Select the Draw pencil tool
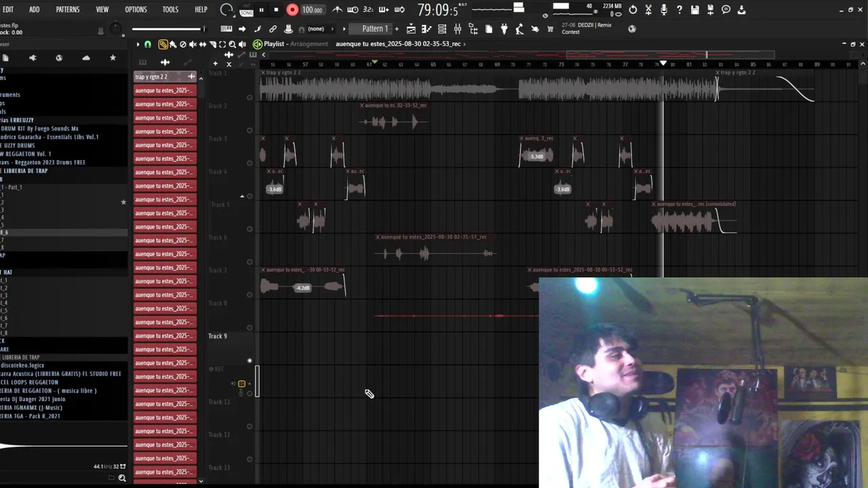This screenshot has height=488, width=868. pyautogui.click(x=163, y=44)
